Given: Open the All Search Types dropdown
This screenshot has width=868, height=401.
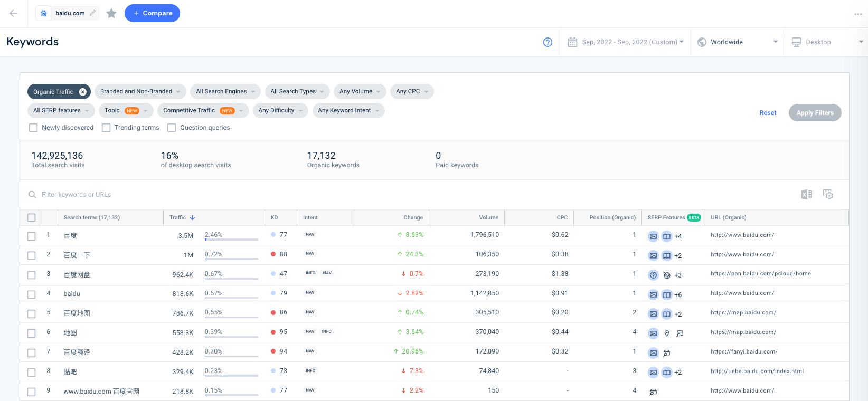Looking at the screenshot, I should (x=297, y=91).
